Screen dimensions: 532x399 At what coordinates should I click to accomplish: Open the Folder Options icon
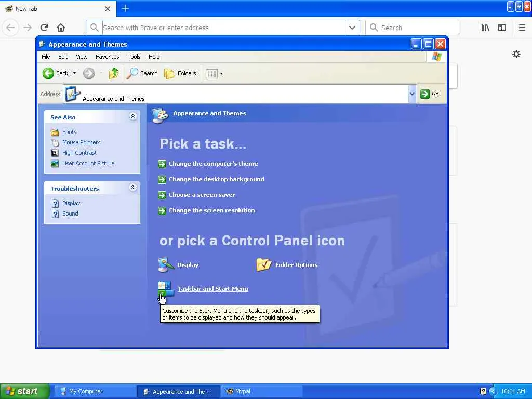[x=264, y=264]
